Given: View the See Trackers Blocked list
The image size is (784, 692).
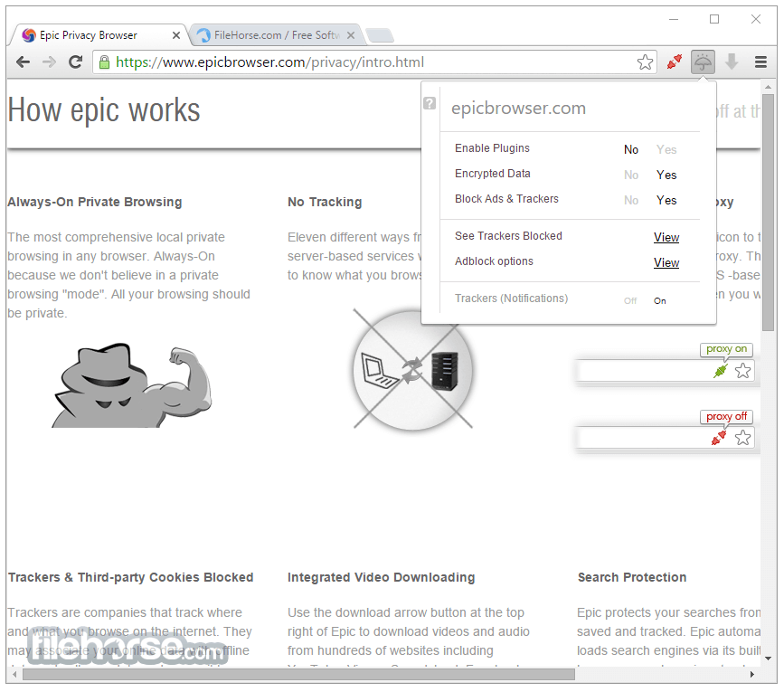Looking at the screenshot, I should coord(666,238).
